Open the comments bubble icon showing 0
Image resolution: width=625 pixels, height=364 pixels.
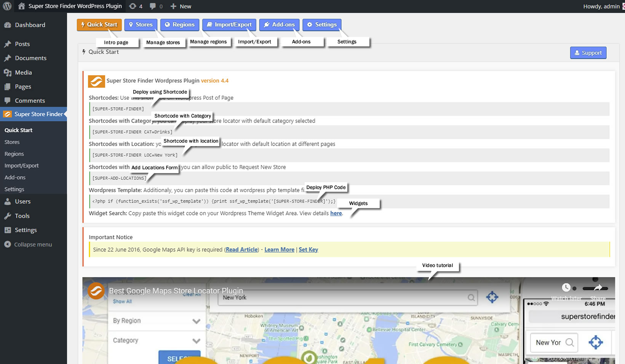point(153,6)
